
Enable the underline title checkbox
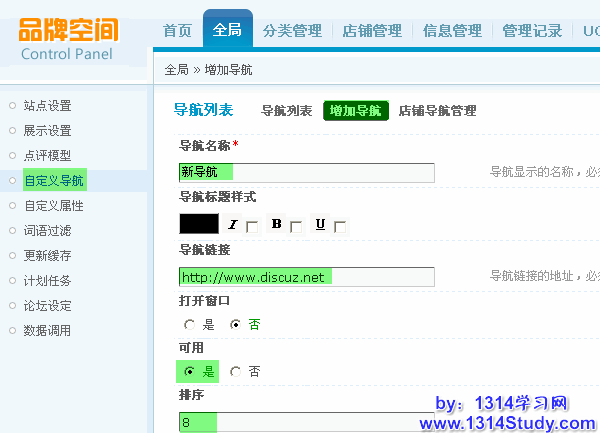[340, 227]
